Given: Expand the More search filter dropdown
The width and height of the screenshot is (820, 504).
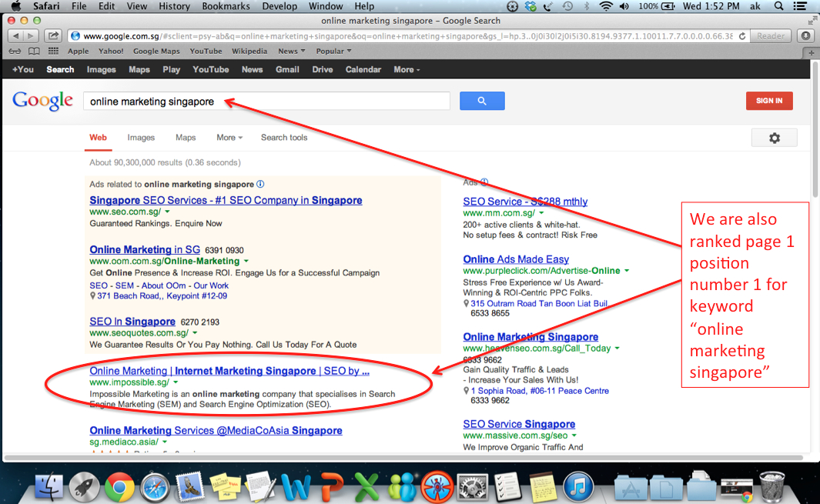Looking at the screenshot, I should point(229,138).
